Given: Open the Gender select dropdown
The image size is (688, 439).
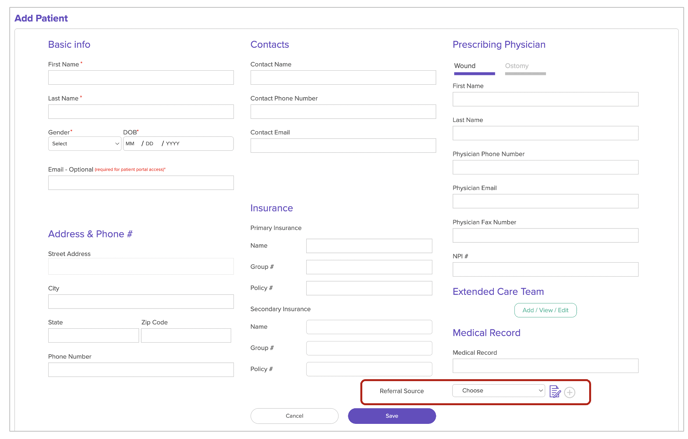Looking at the screenshot, I should 84,144.
